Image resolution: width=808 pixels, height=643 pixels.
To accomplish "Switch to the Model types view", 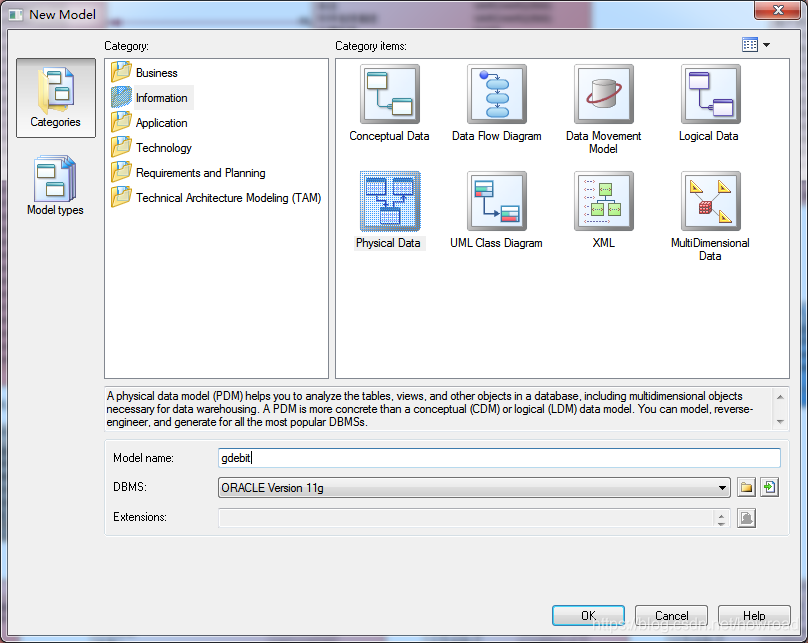I will tap(55, 185).
